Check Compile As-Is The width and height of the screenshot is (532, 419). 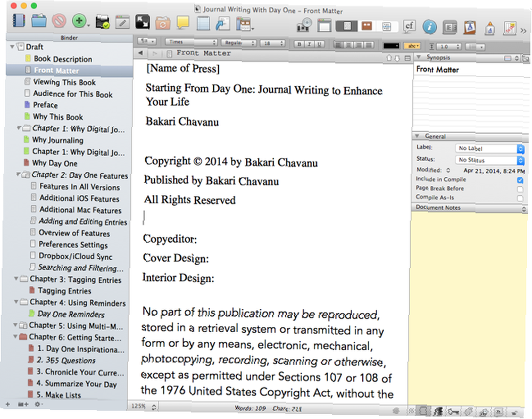click(520, 198)
